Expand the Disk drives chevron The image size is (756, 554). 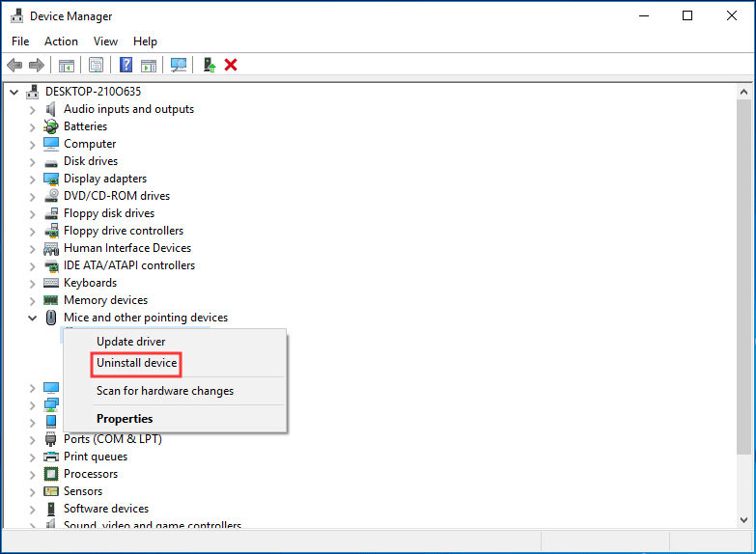pyautogui.click(x=32, y=162)
